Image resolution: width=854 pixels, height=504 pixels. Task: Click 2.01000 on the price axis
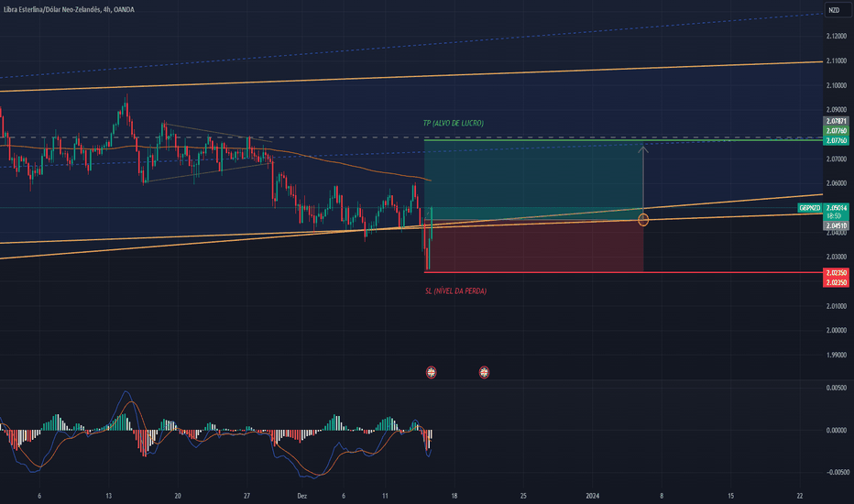click(x=837, y=306)
